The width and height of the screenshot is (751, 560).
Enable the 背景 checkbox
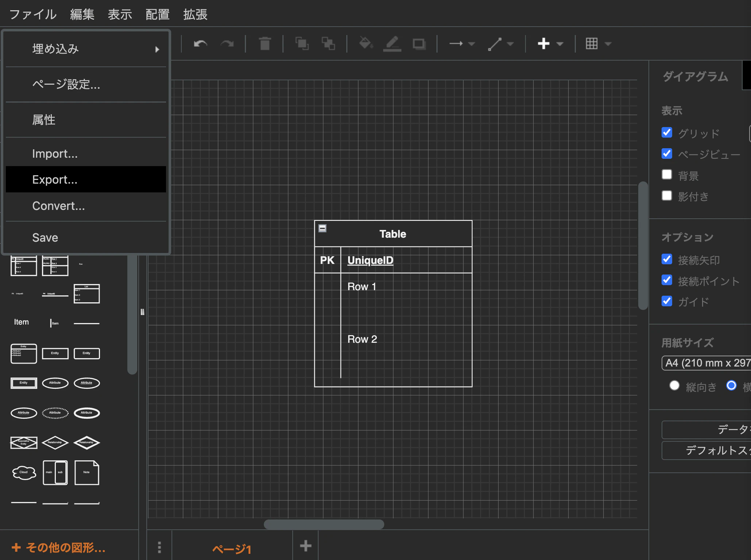(x=667, y=174)
